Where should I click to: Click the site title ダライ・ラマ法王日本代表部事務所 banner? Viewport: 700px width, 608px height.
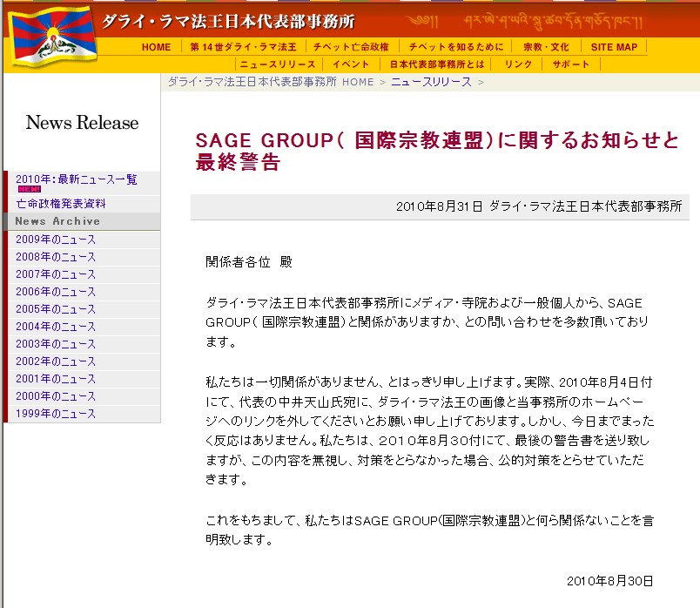point(228,22)
